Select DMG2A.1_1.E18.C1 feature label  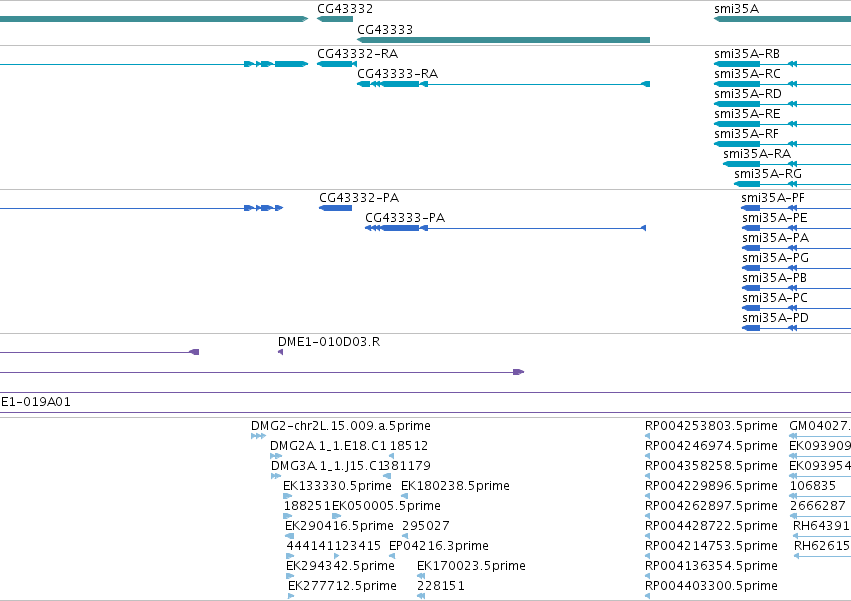(x=329, y=446)
